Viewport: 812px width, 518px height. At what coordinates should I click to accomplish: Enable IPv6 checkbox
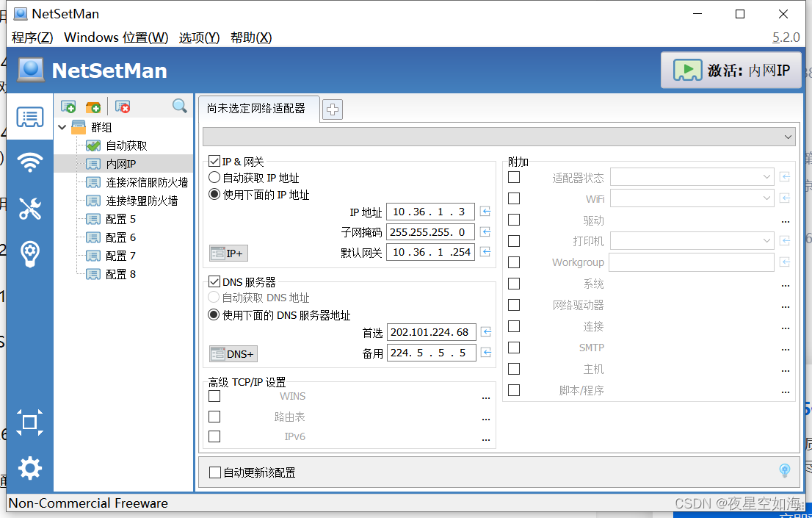pos(214,436)
